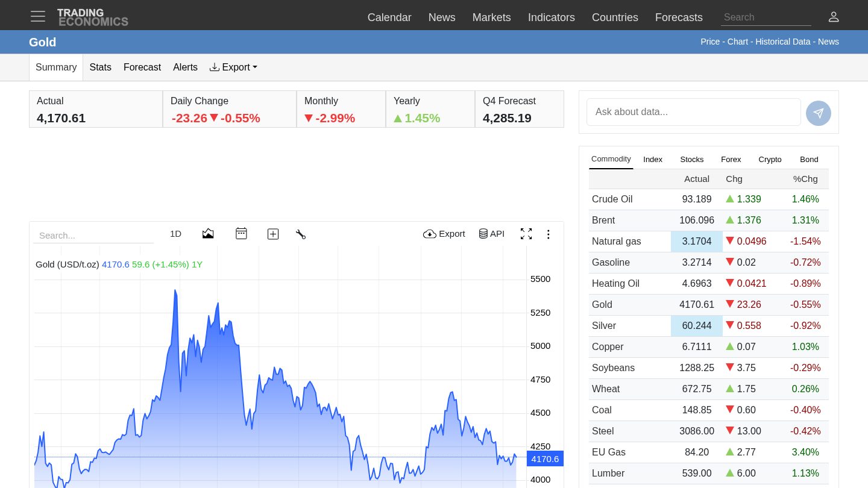
Task: Focus the Ask about data input
Action: tap(694, 112)
